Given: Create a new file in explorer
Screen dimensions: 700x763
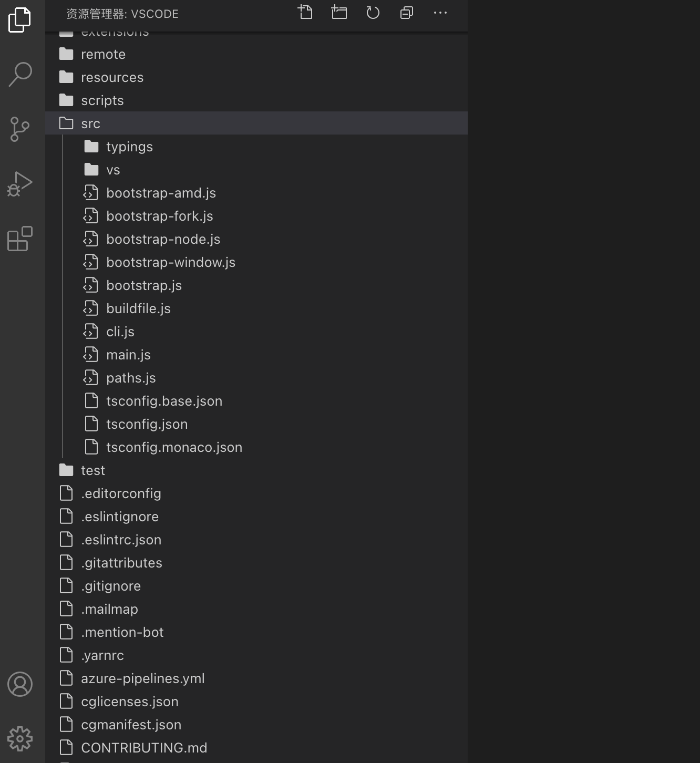Looking at the screenshot, I should tap(305, 12).
